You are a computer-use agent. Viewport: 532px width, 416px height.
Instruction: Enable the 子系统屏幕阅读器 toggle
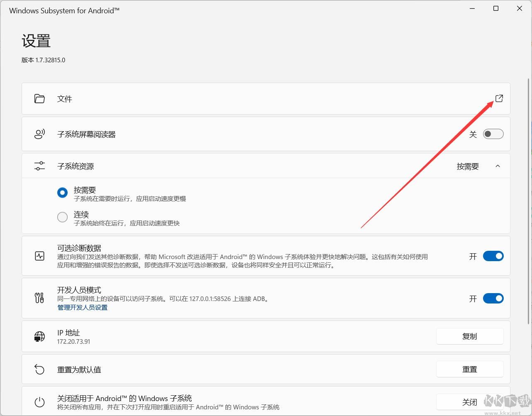pyautogui.click(x=493, y=134)
